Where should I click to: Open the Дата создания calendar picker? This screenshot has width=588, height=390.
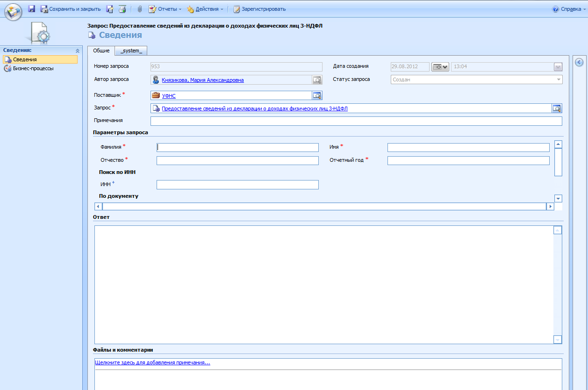tap(440, 67)
